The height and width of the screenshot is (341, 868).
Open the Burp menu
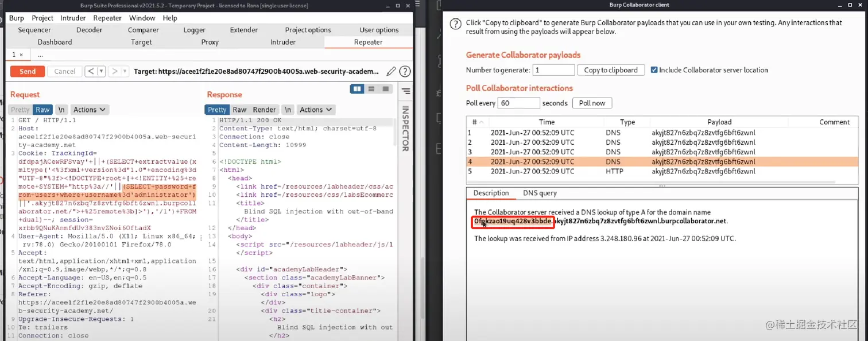17,18
